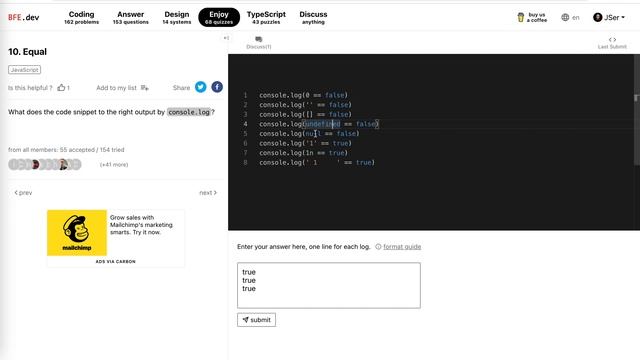
Task: Click code line with 1n == true
Action: click(x=303, y=153)
